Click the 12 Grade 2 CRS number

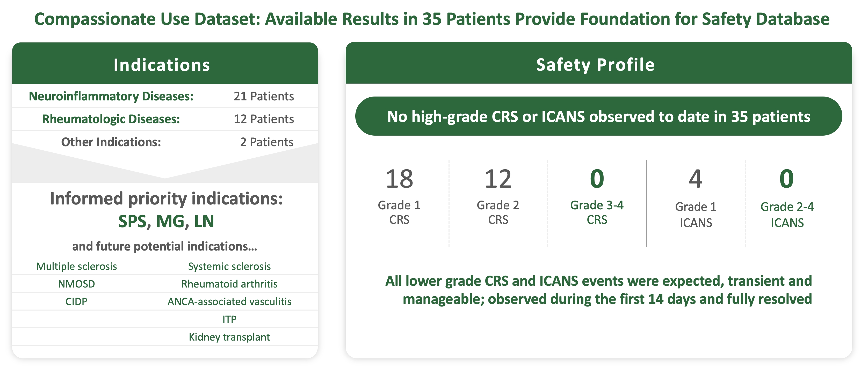498,179
